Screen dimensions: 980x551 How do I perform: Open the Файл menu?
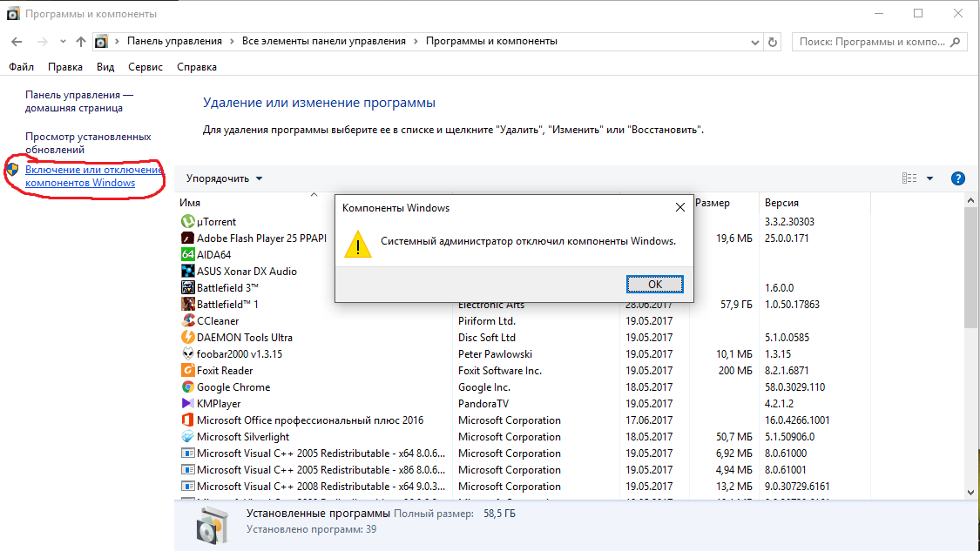point(21,67)
